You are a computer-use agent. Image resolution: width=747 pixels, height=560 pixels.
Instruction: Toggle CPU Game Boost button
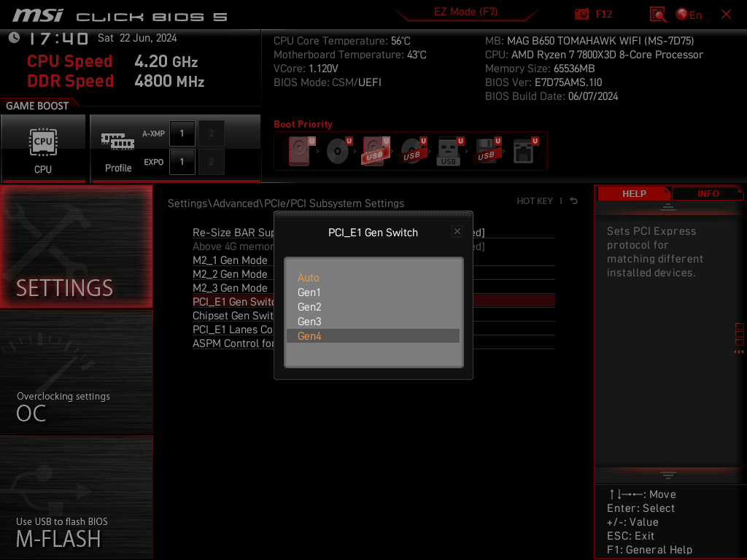pos(43,148)
